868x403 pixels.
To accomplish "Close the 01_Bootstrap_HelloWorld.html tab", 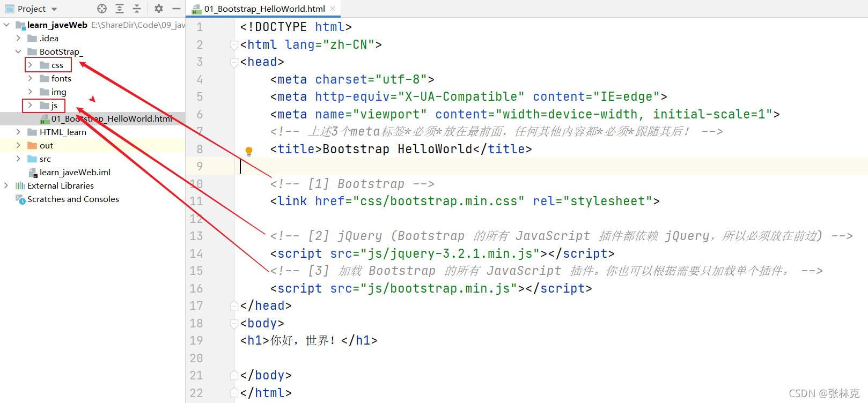I will pos(333,9).
